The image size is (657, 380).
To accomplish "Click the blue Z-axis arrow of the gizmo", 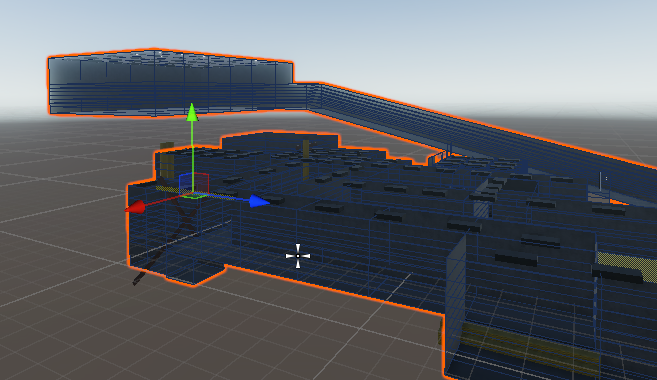I will pyautogui.click(x=259, y=201).
